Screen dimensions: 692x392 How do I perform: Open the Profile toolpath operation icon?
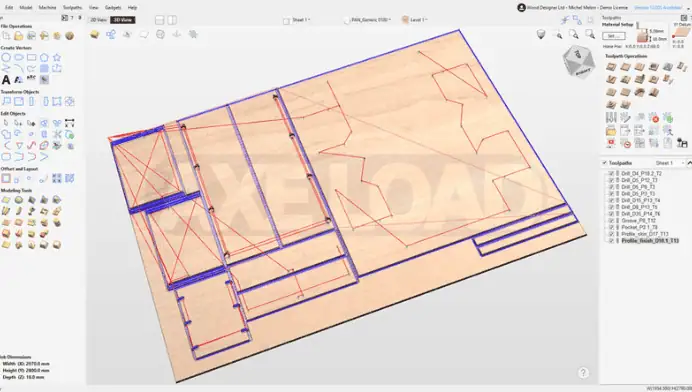tap(611, 67)
